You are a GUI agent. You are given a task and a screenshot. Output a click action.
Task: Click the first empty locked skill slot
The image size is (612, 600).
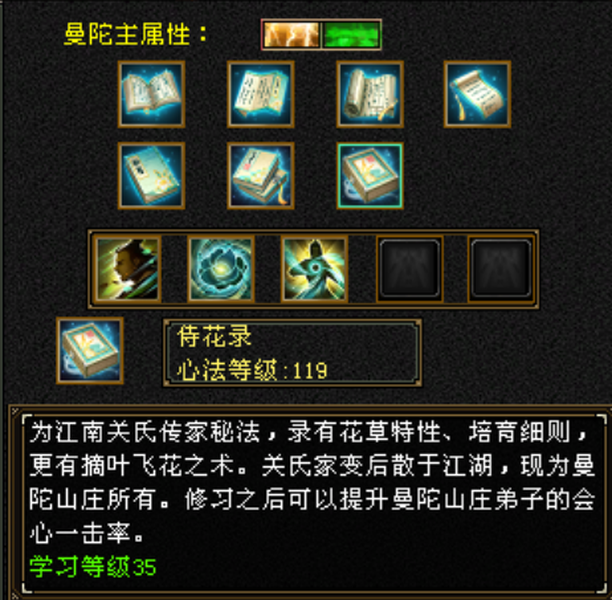pos(409,269)
